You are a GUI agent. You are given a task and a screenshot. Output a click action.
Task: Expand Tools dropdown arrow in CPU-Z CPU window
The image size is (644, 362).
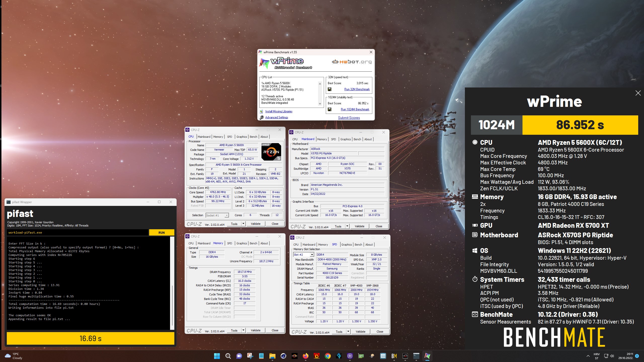click(243, 224)
